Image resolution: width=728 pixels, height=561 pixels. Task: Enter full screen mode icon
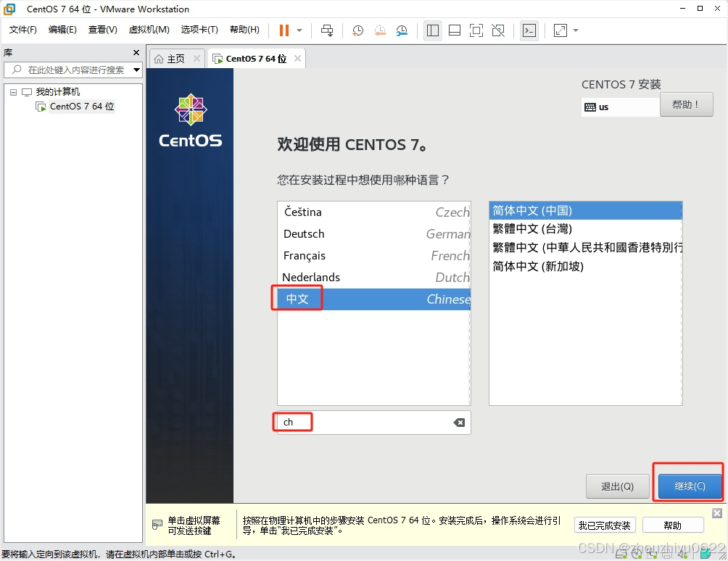point(476,30)
